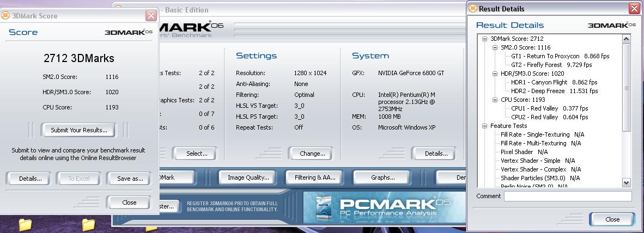
Task: Select Fill Rate - Single-Texturing row
Action: pos(543,134)
